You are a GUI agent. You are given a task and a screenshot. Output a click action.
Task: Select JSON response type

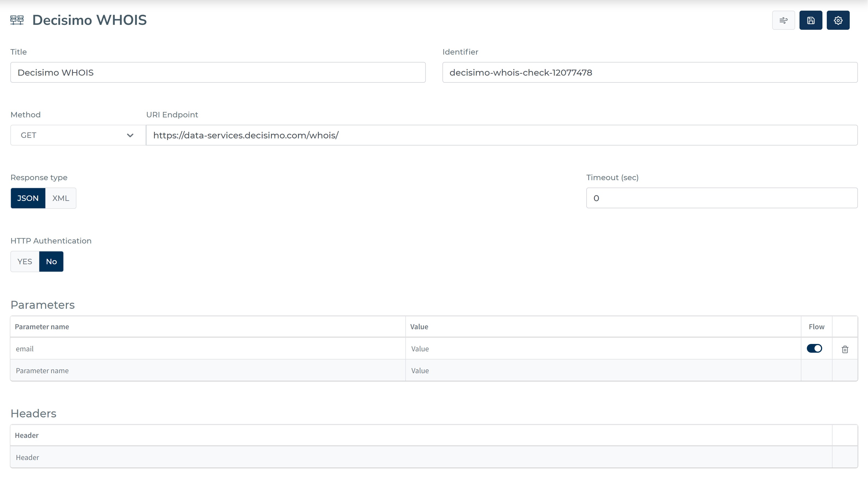(x=28, y=198)
